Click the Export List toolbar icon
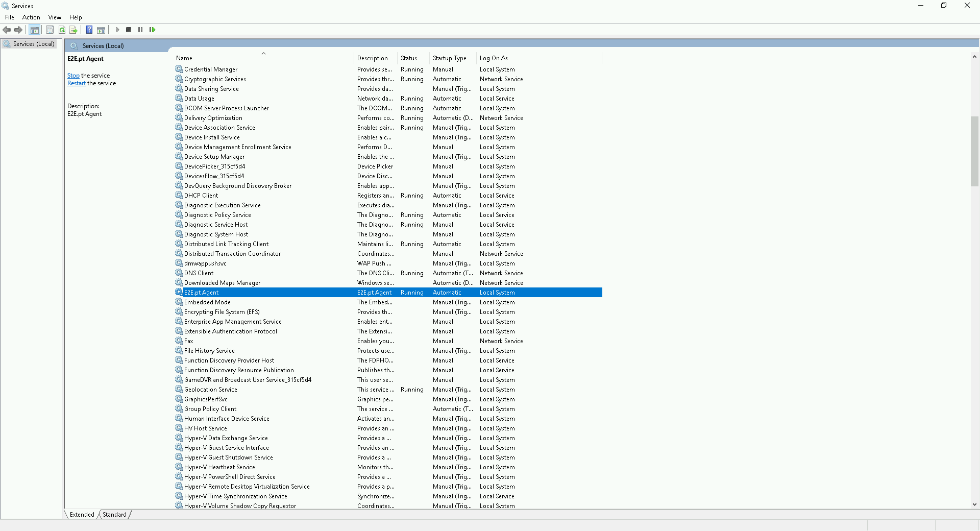980x531 pixels. (73, 30)
